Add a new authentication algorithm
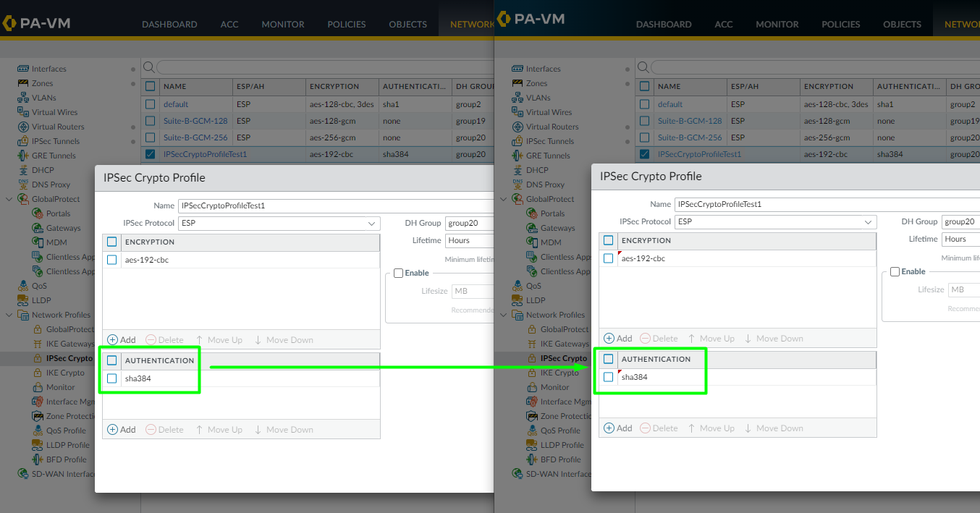Viewport: 980px width, 513px height. pos(122,429)
